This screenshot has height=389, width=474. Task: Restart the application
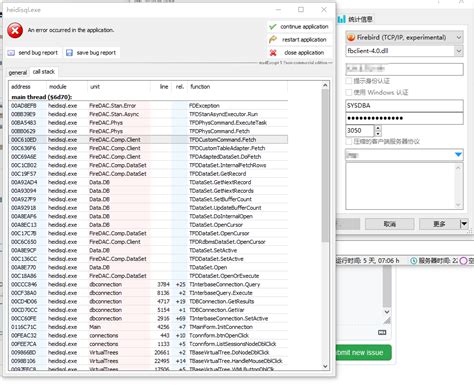pyautogui.click(x=299, y=40)
